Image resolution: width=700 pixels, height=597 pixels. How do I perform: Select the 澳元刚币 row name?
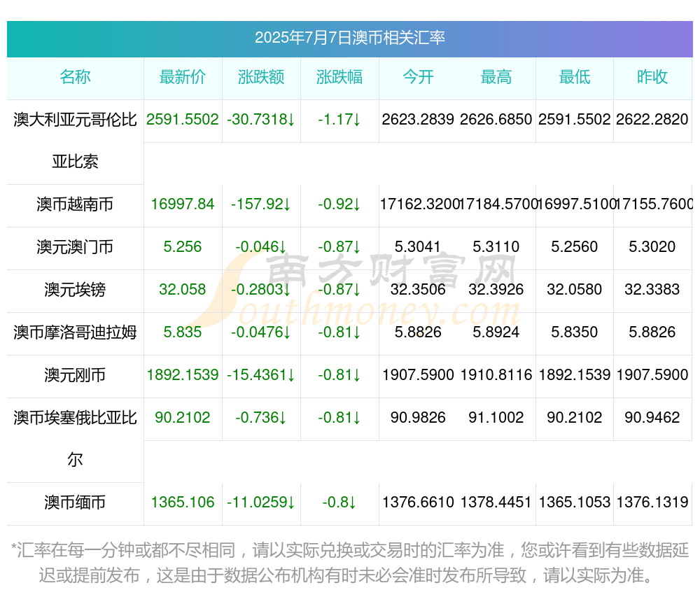point(75,375)
